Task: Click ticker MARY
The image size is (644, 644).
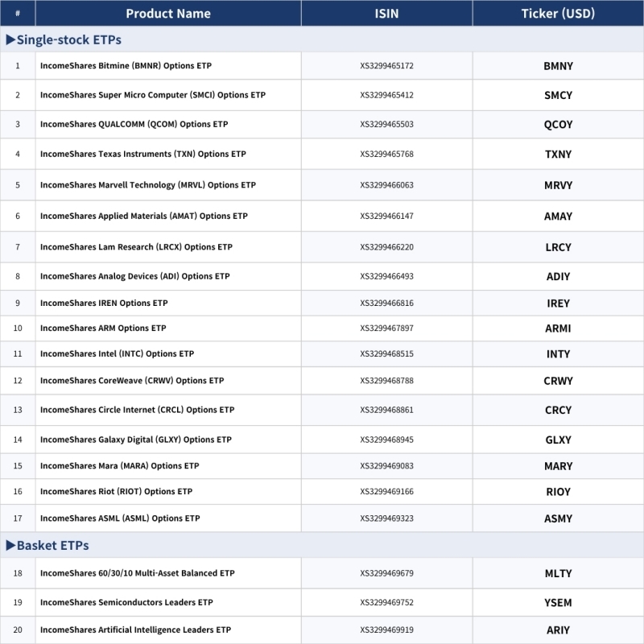Action: (x=558, y=466)
